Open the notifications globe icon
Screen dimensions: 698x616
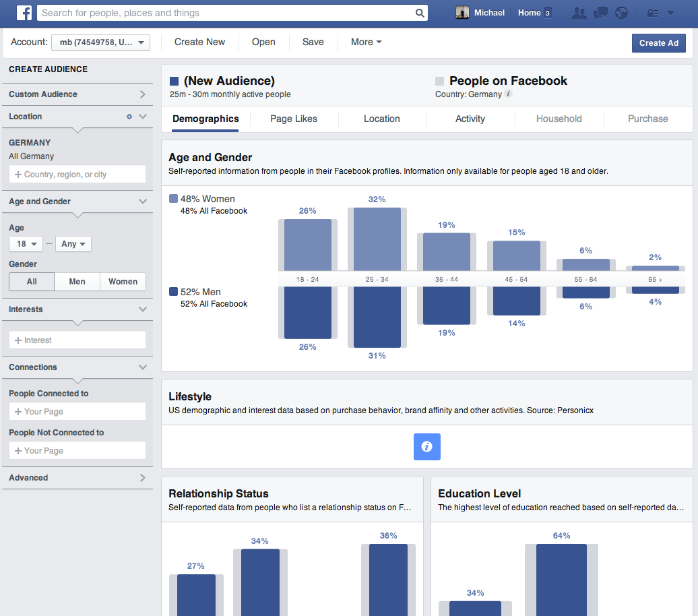[621, 13]
